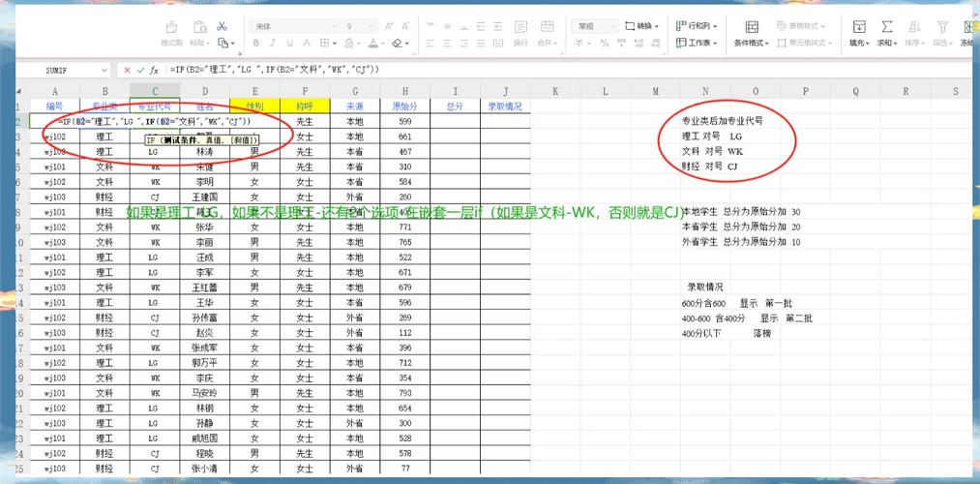980x484 pixels.
Task: Select the name cell 孙传富
Action: tap(205, 318)
